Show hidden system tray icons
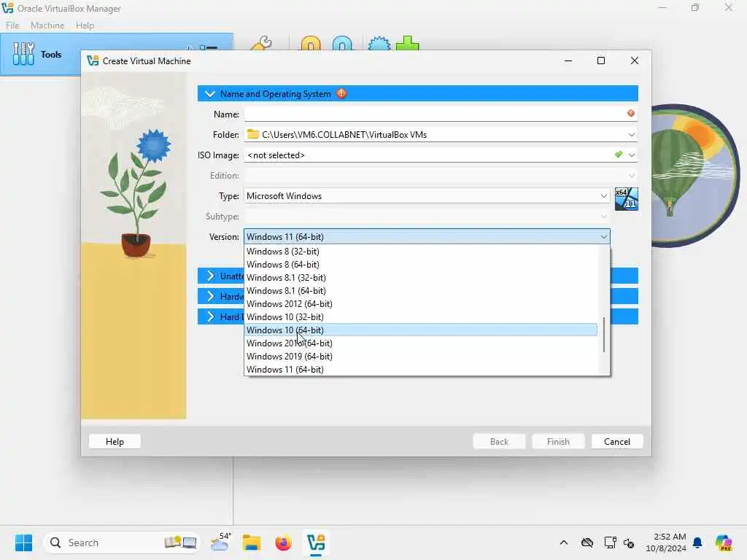Image resolution: width=747 pixels, height=560 pixels. click(564, 542)
